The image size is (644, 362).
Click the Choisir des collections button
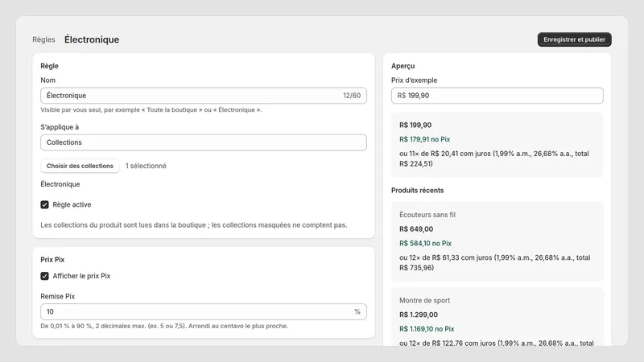pos(80,166)
